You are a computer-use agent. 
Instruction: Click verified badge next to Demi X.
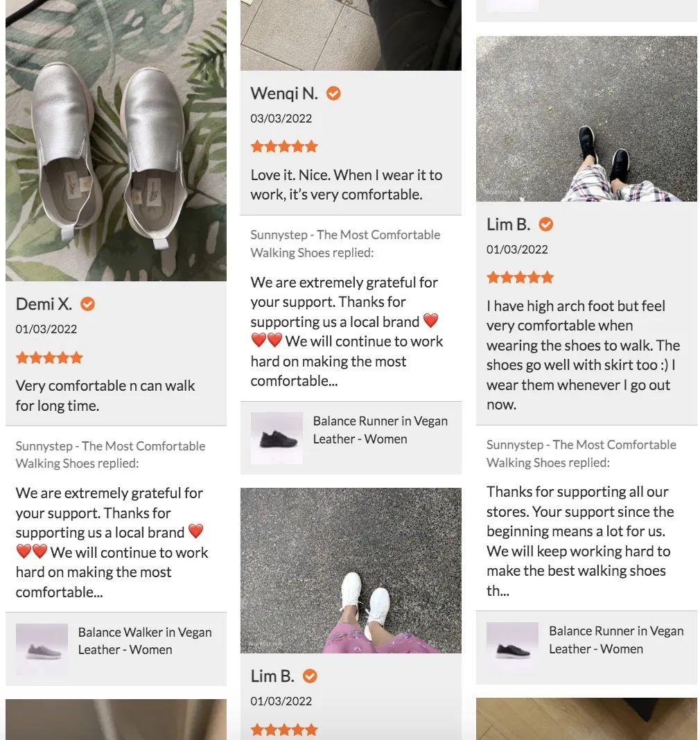point(87,304)
